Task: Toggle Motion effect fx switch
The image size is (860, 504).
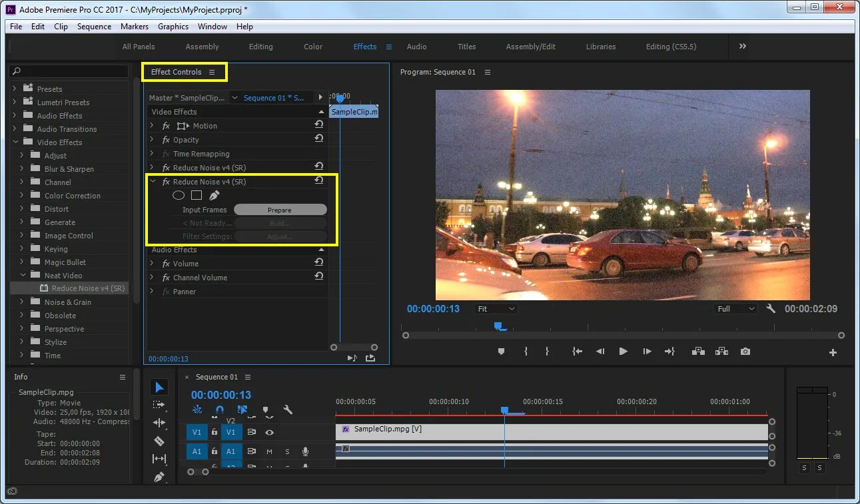Action: click(167, 126)
